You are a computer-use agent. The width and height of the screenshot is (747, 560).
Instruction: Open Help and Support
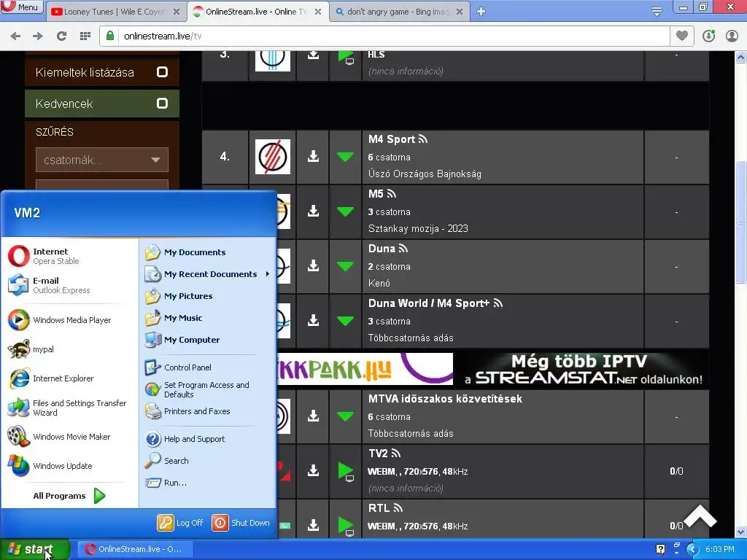tap(185, 438)
